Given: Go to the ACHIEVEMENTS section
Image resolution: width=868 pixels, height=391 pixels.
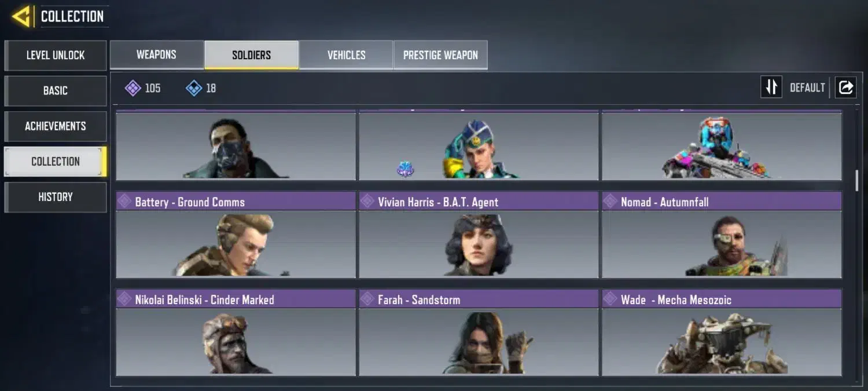Looking at the screenshot, I should (x=56, y=126).
